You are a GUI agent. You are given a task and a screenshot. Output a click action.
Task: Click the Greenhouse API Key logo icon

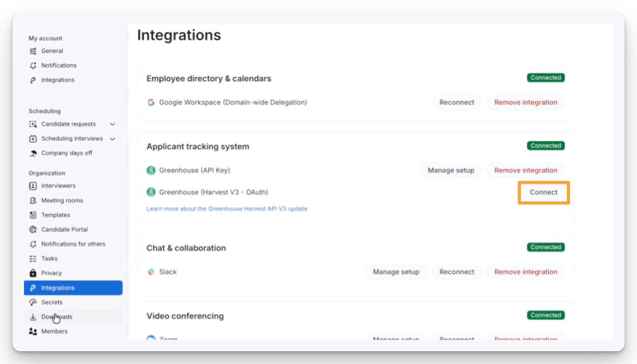click(151, 171)
